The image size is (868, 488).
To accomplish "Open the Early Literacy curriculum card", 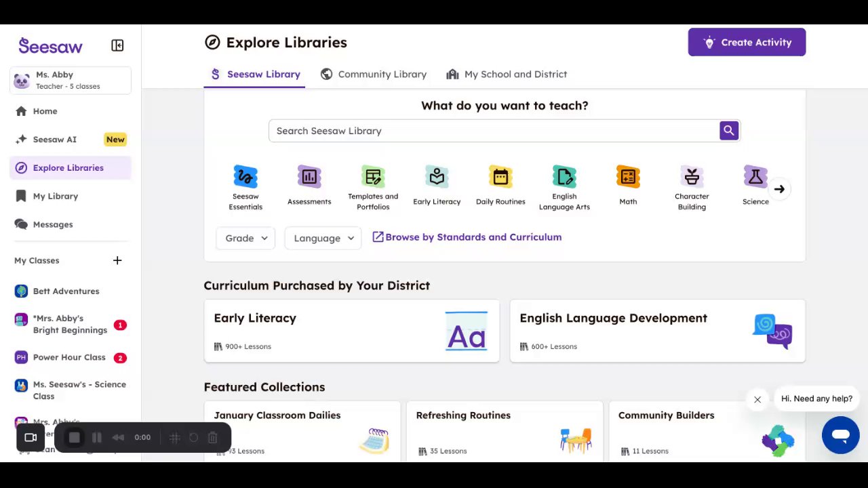I will pos(351,331).
